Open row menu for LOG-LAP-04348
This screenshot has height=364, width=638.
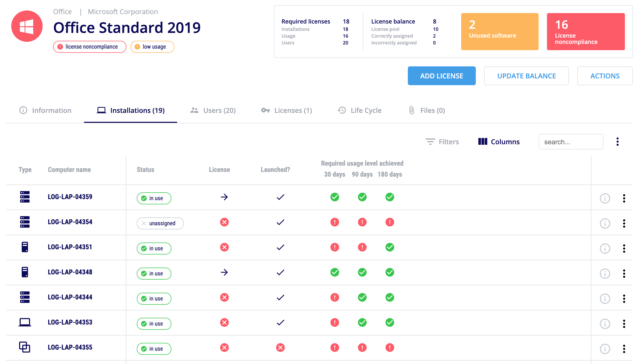click(x=624, y=274)
